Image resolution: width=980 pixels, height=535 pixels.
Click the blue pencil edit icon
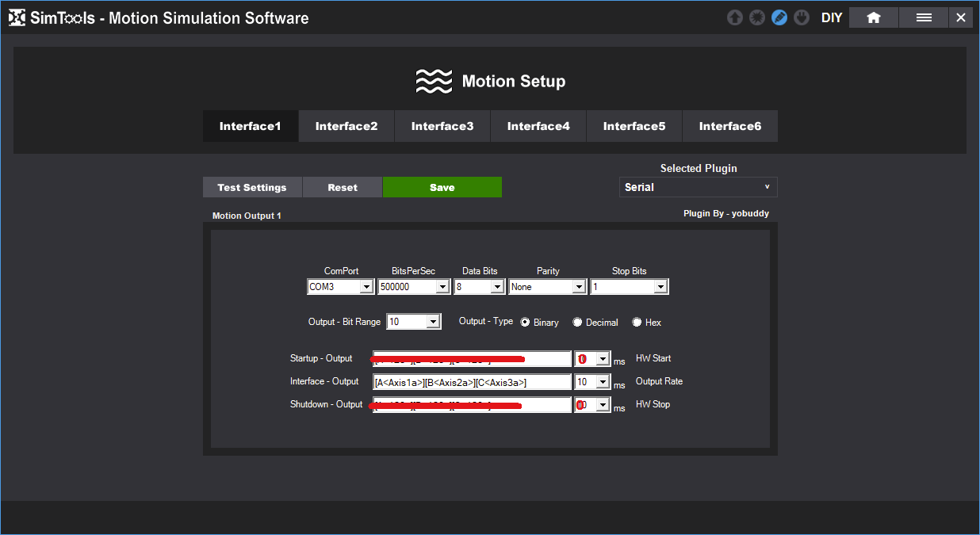coord(779,17)
